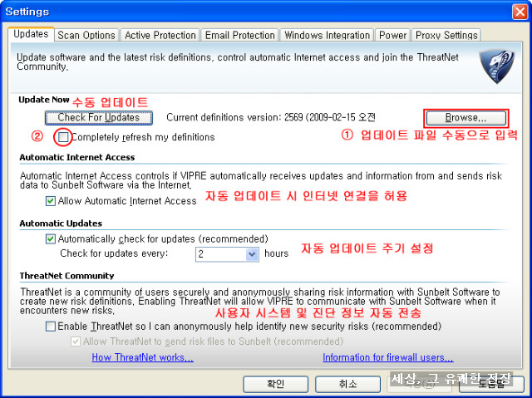Click the Browse... button
The width and height of the screenshot is (532, 398).
[465, 118]
